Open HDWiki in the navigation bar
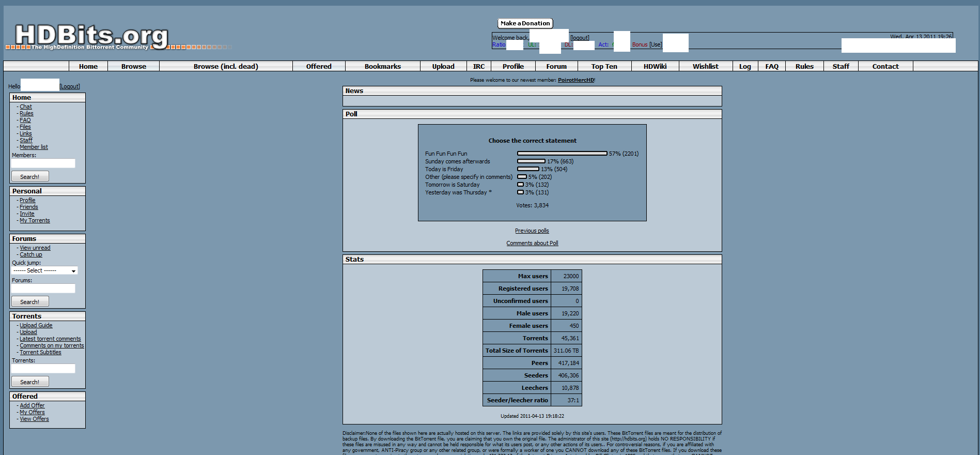 (655, 66)
